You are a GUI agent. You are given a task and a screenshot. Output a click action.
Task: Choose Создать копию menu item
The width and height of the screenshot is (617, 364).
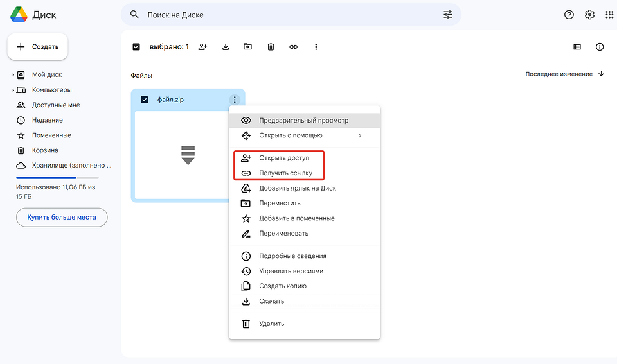[305, 286]
